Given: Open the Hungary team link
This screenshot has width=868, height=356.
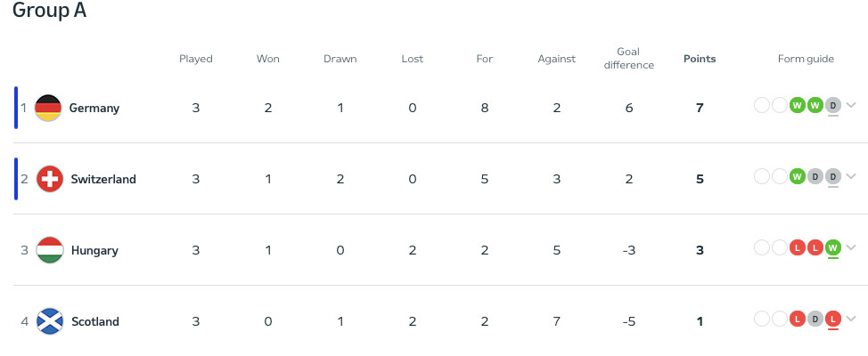Looking at the screenshot, I should tap(94, 250).
